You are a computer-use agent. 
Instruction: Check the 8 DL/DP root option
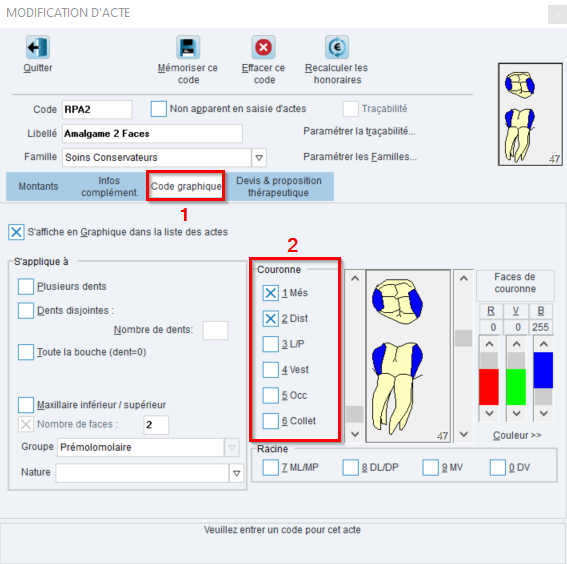pos(350,467)
